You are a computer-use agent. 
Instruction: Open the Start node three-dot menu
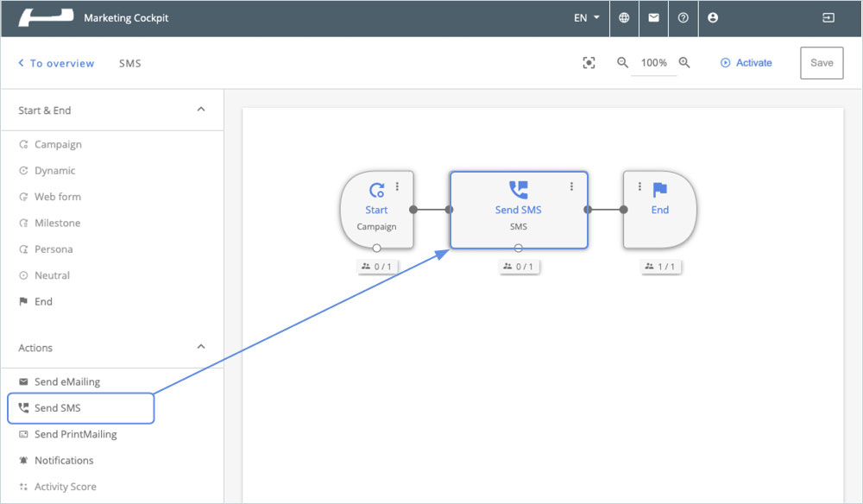pyautogui.click(x=397, y=186)
